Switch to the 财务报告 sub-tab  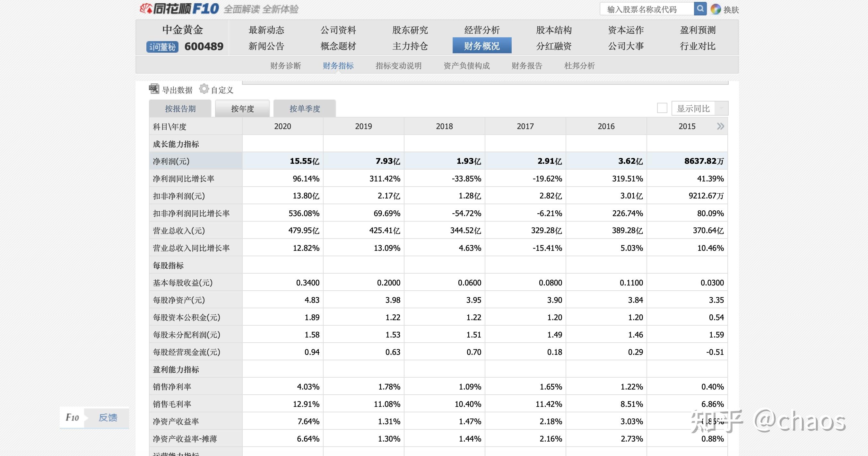(x=527, y=66)
